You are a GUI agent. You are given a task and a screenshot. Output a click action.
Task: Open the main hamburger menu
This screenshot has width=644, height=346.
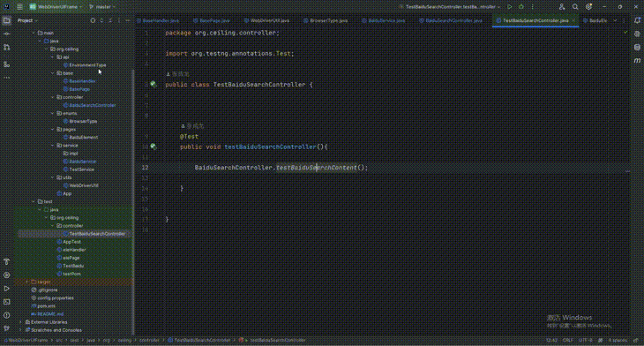coord(19,7)
